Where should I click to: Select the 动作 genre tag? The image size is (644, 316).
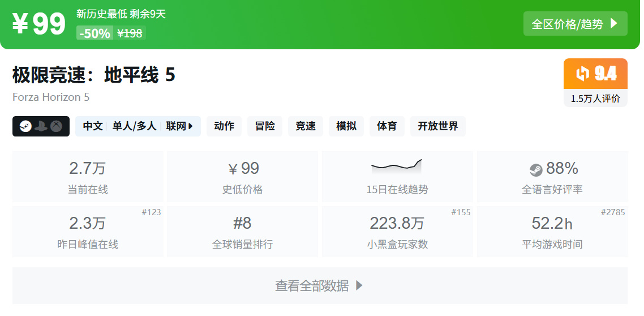click(224, 126)
